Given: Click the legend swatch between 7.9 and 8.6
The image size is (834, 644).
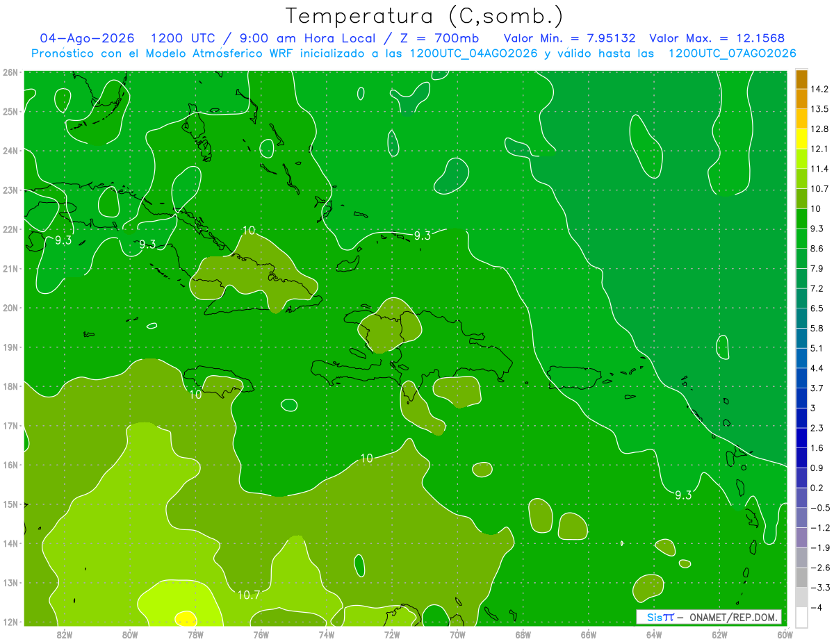Looking at the screenshot, I should coord(801,258).
